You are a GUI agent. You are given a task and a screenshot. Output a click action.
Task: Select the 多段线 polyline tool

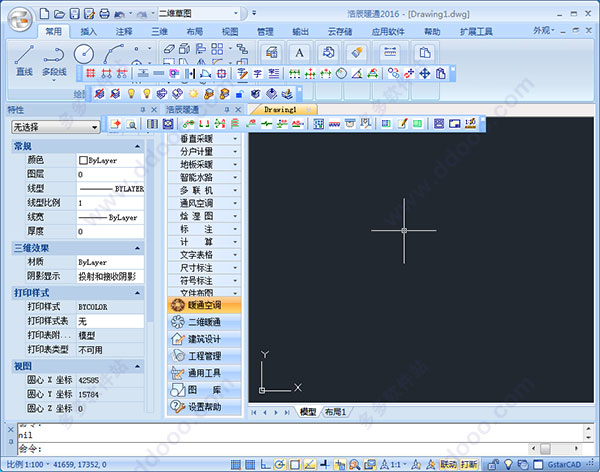[x=54, y=61]
